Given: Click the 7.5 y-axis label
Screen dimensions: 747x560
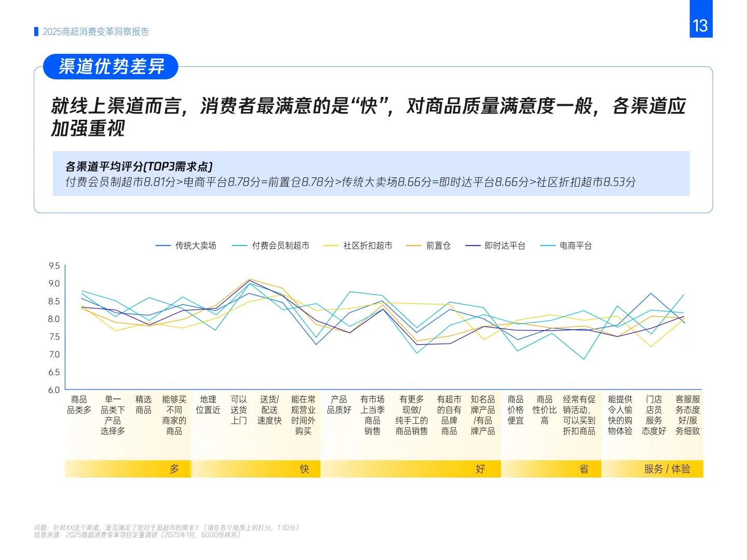Looking at the screenshot, I should [54, 337].
